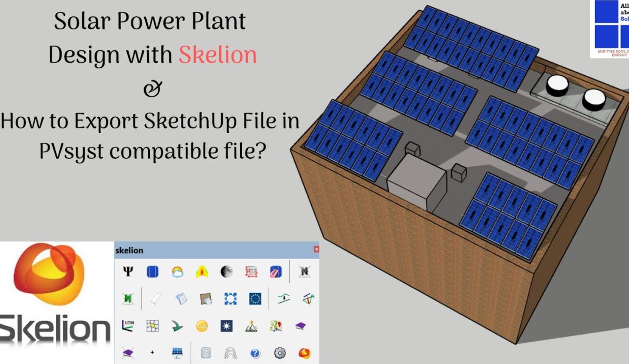Screen dimensions: 629x364
Task: Click the brown board with document icon
Action: (x=206, y=299)
